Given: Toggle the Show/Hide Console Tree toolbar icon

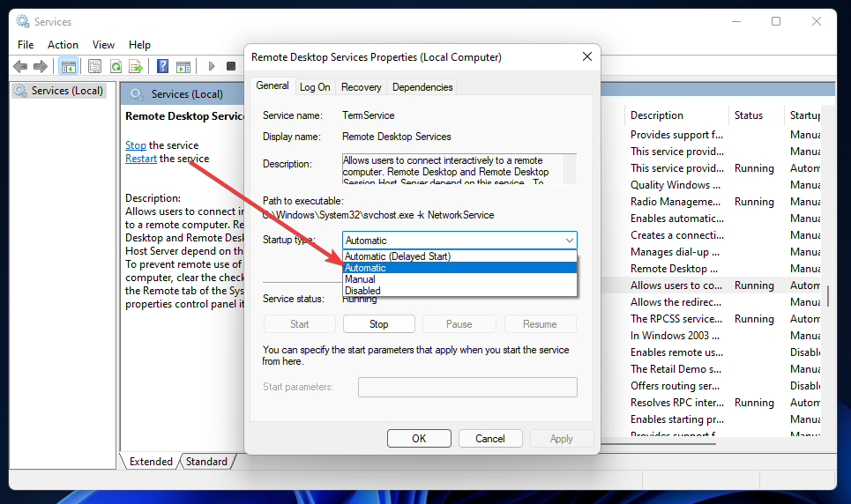Looking at the screenshot, I should [x=69, y=67].
